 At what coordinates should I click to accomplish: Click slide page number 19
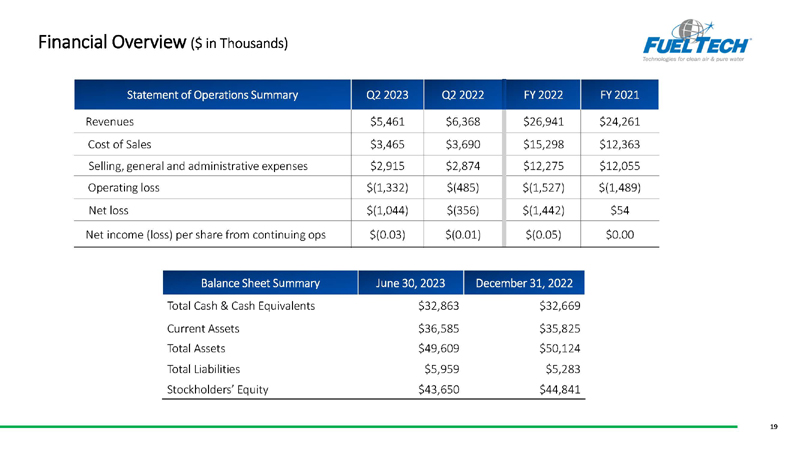point(773,427)
